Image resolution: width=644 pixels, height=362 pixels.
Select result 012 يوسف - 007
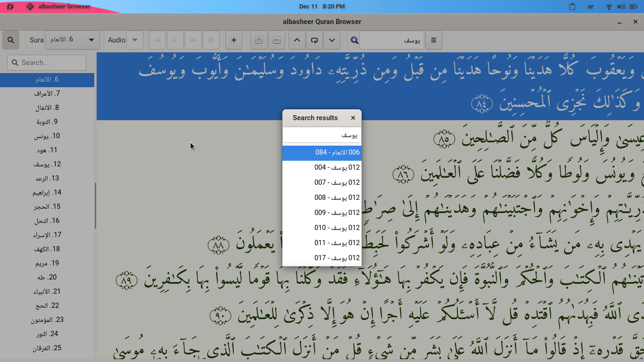322,182
